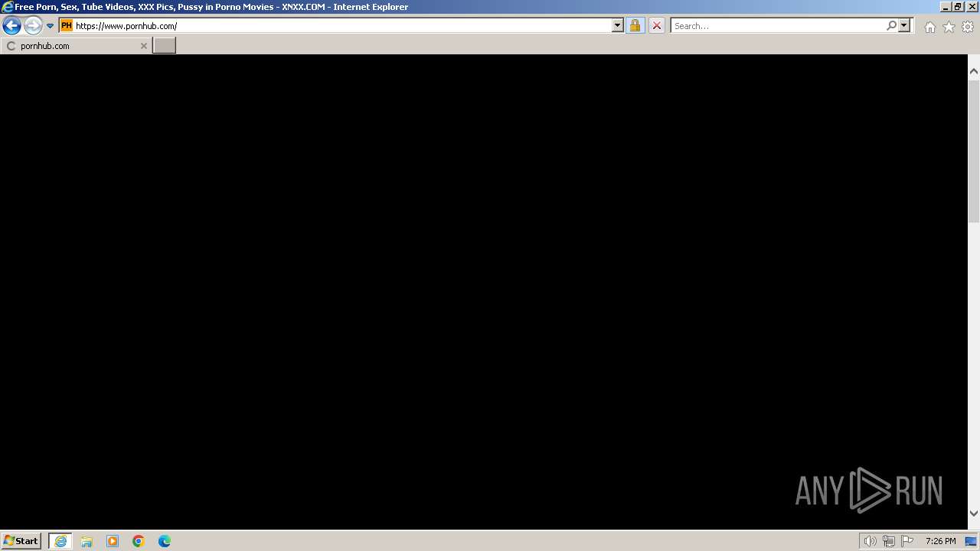Open the recent pages dropdown arrow

coord(51,26)
